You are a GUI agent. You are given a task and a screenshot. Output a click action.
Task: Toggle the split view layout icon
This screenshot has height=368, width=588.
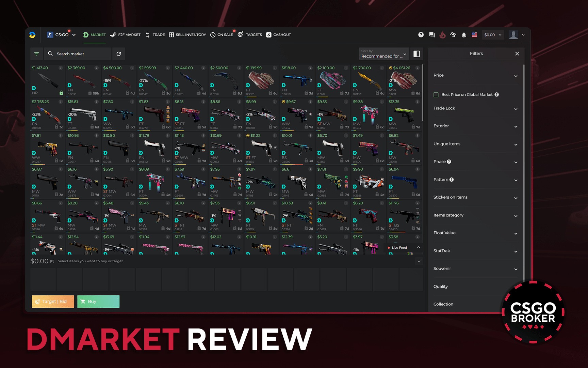tap(416, 54)
